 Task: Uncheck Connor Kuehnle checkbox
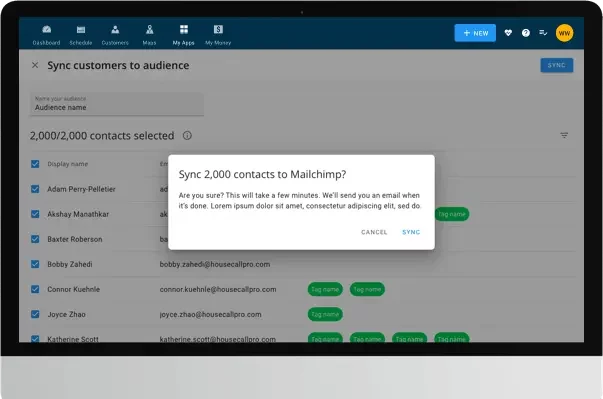click(35, 289)
